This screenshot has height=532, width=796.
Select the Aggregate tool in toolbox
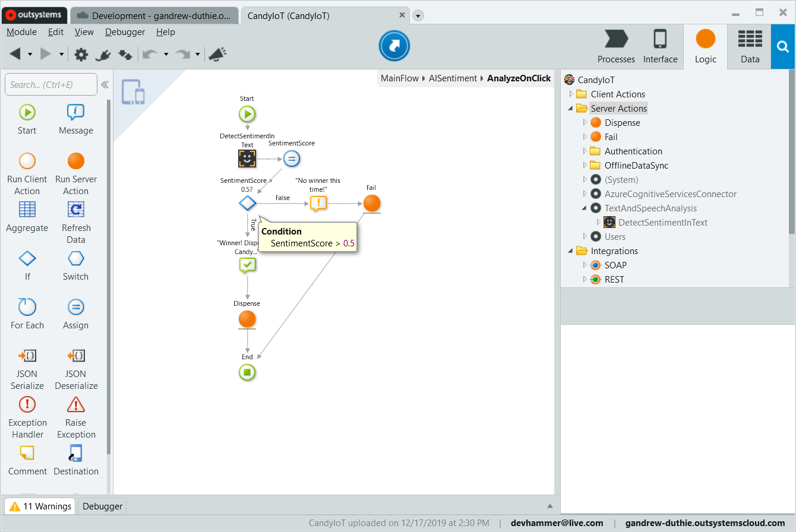27,217
